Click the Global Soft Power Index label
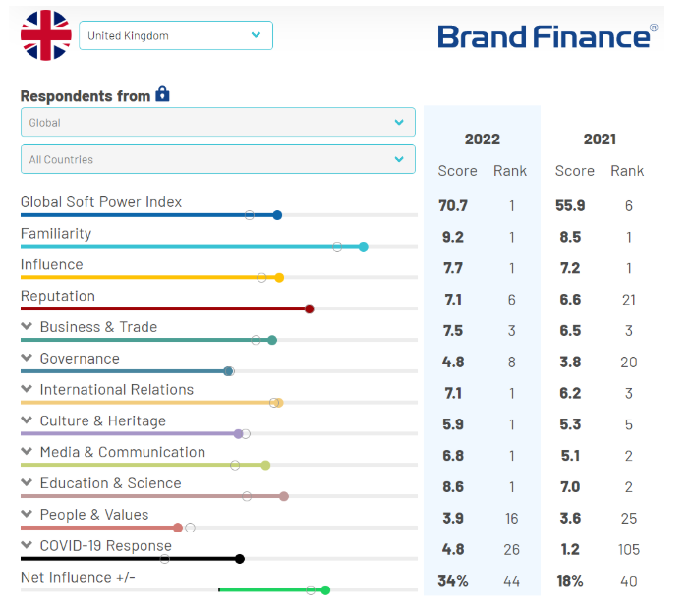The width and height of the screenshot is (689, 616). point(101,202)
